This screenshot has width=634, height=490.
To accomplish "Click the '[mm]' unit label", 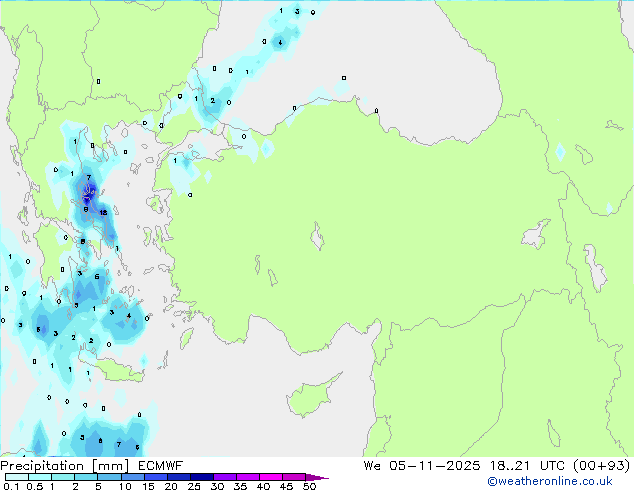I will coord(110,466).
